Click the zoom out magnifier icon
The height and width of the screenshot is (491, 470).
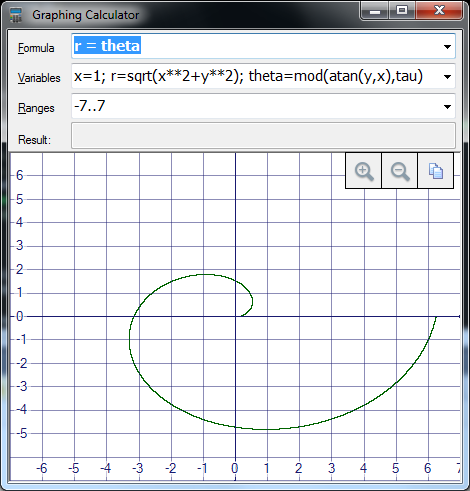tap(399, 171)
